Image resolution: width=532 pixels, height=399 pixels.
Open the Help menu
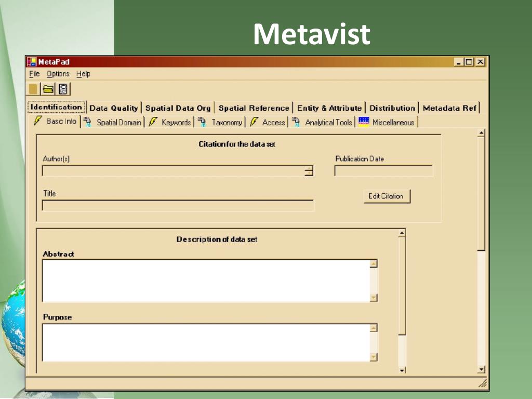(83, 74)
